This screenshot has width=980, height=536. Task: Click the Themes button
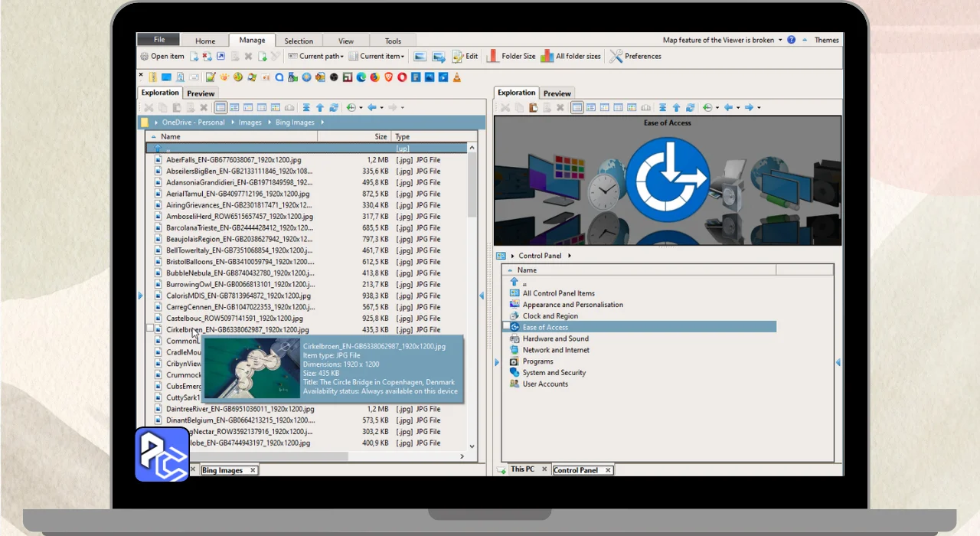pos(826,40)
